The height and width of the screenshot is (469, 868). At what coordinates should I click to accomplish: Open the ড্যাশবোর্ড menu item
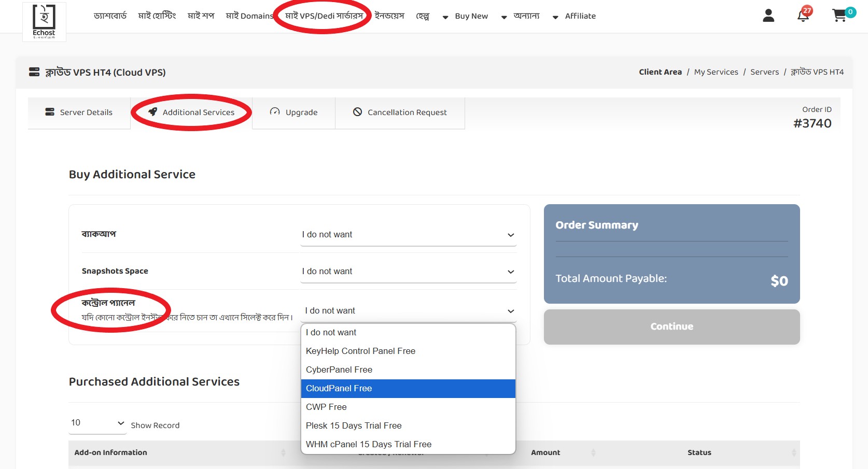point(110,16)
